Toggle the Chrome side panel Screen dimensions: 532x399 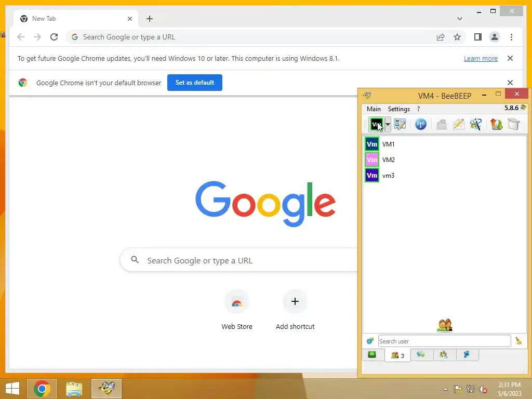coord(478,37)
